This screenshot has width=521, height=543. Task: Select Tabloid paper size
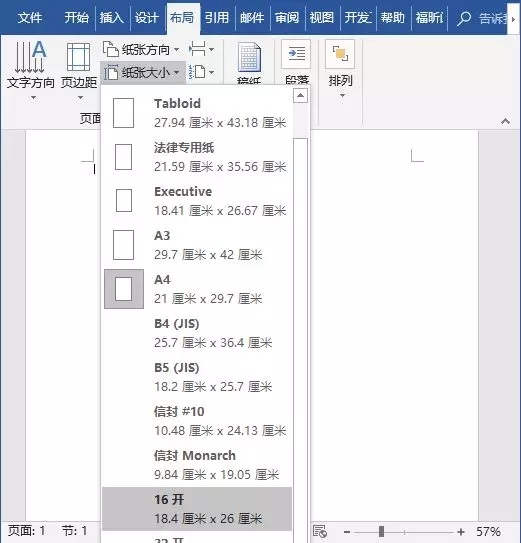pyautogui.click(x=197, y=113)
